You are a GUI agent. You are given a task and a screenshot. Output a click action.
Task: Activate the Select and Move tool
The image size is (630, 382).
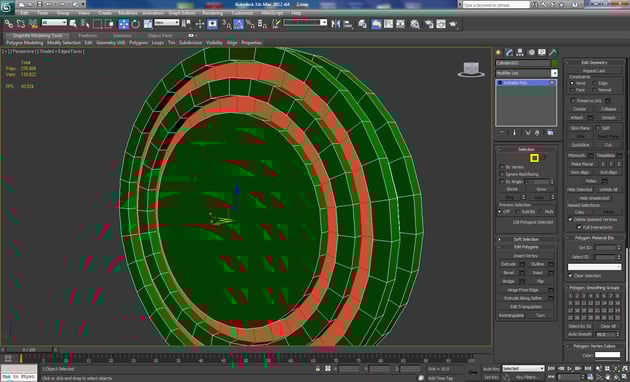pyautogui.click(x=124, y=24)
